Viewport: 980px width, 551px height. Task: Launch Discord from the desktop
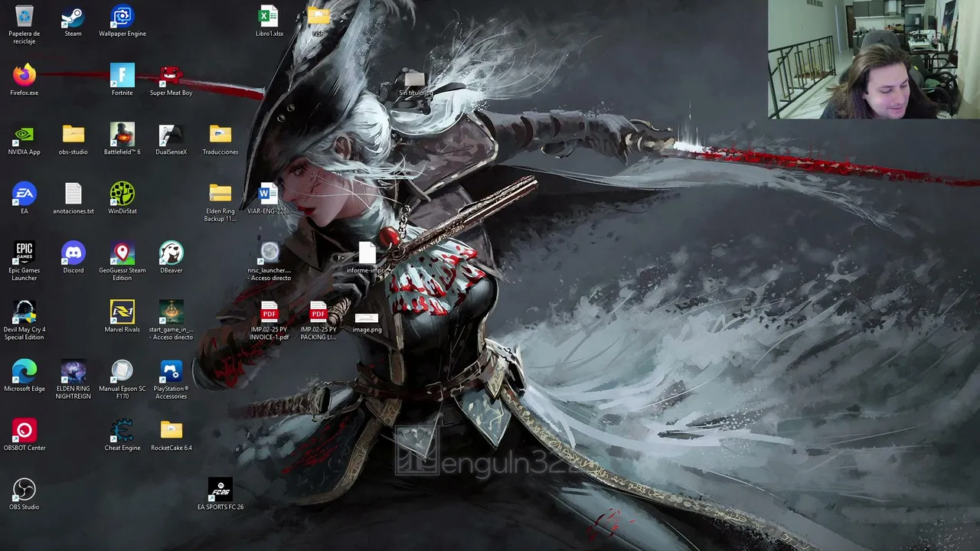73,252
